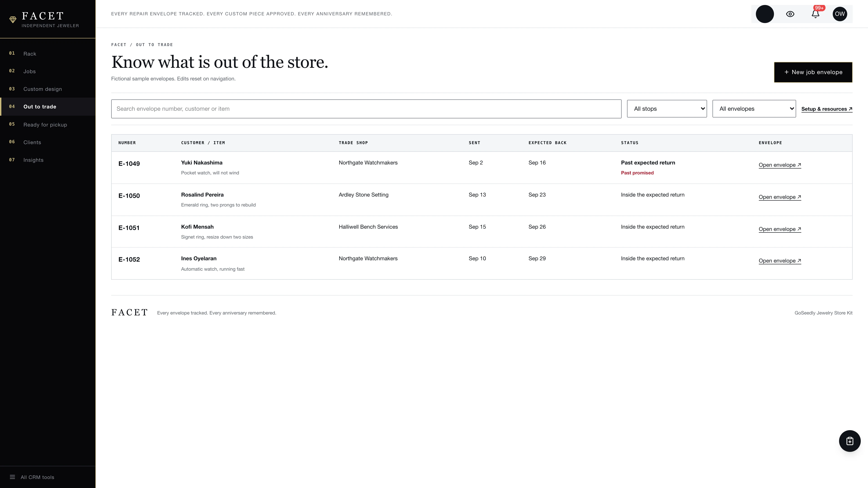Open the floating clipboard quick-add button
Viewport: 868px width, 488px height.
pos(849,441)
